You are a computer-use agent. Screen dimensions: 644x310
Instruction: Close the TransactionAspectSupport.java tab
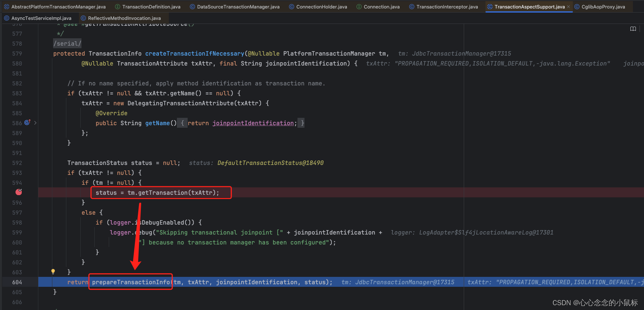pos(568,7)
